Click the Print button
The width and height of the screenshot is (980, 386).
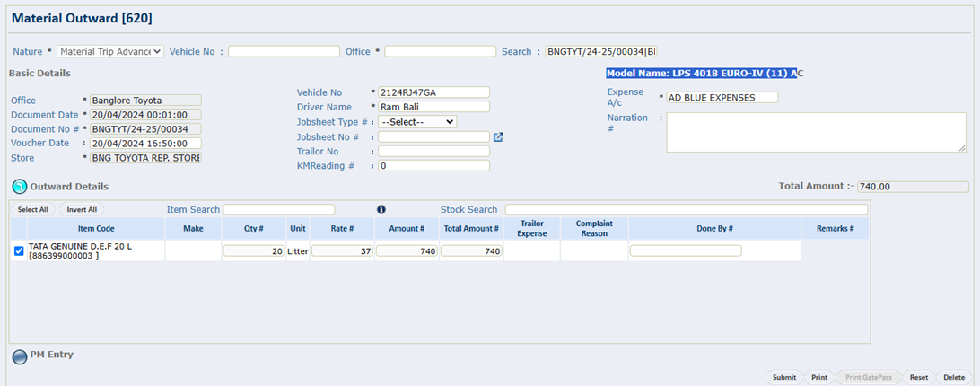(818, 378)
